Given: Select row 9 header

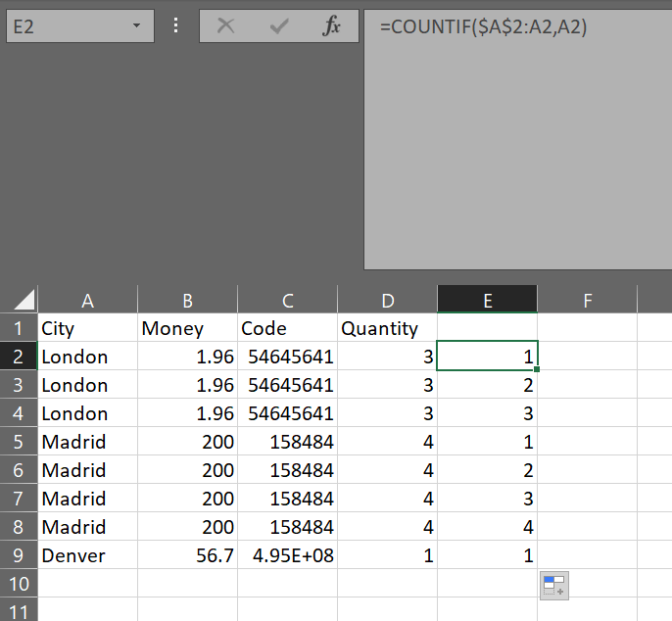Looking at the screenshot, I should coord(19,554).
